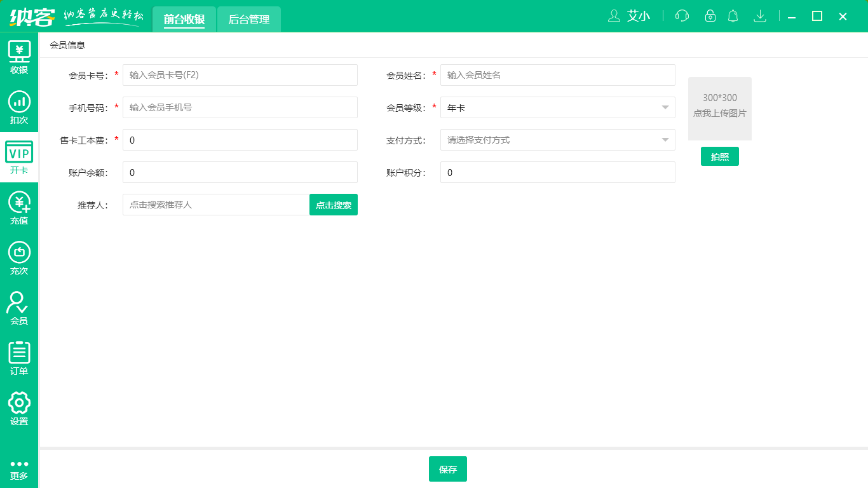Open the 设置 settings panel

click(x=19, y=409)
